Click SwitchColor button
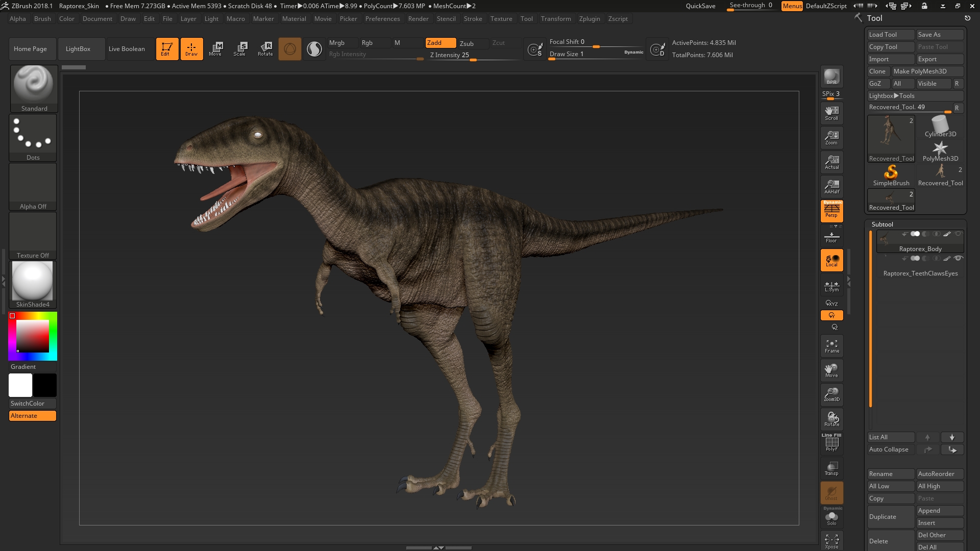This screenshot has width=980, height=551. (33, 404)
